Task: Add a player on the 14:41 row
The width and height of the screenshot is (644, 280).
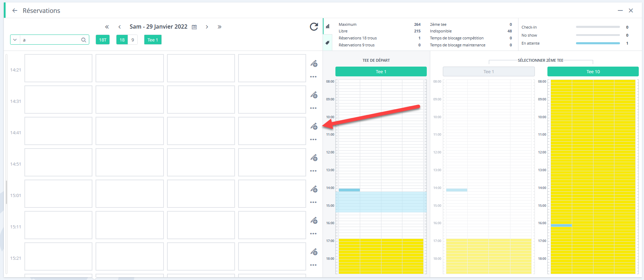Action: pos(314,126)
